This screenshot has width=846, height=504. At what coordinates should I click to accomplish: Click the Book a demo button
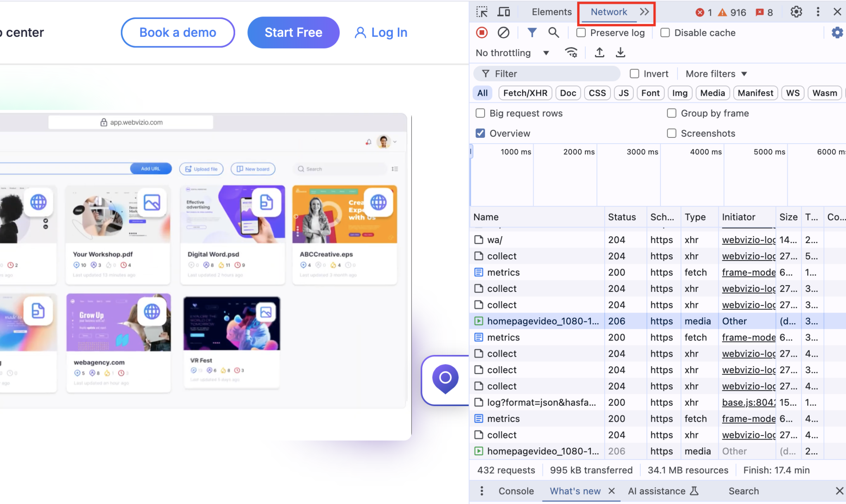tap(178, 32)
